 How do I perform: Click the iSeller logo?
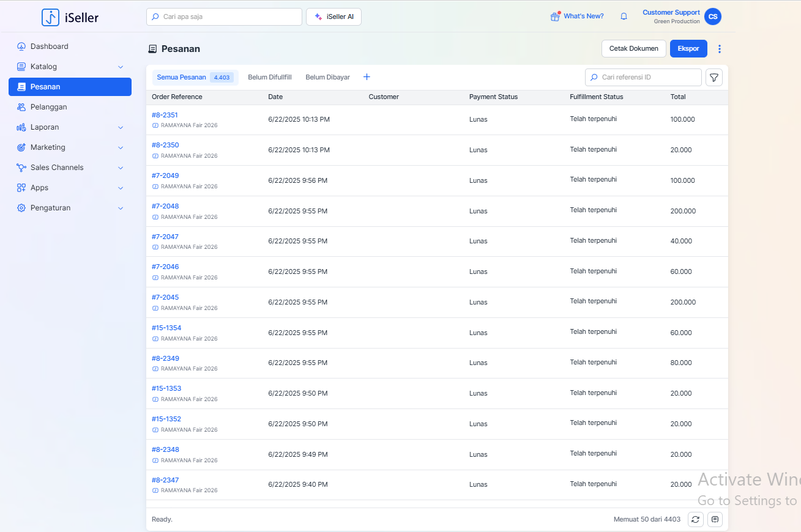point(70,18)
